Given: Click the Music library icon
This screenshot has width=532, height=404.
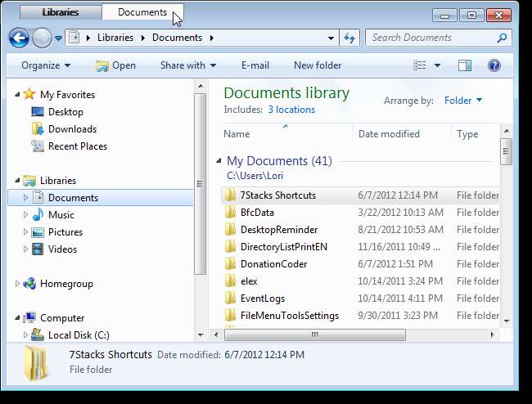Looking at the screenshot, I should [x=38, y=215].
